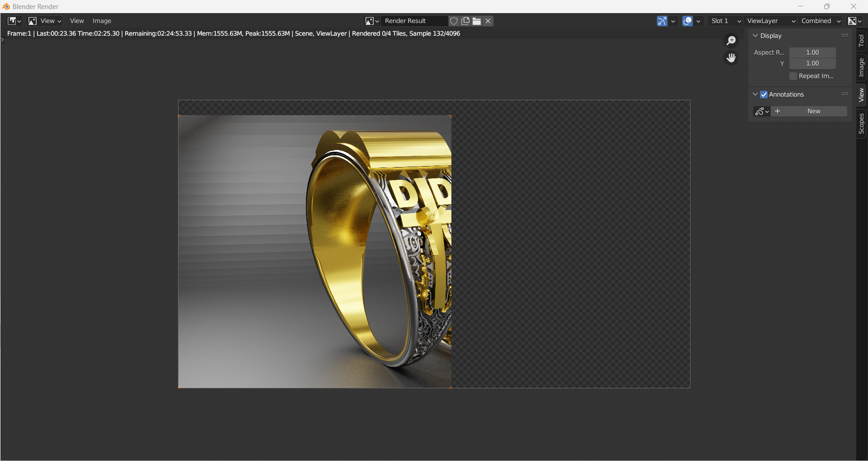Switch to the View sidebar tab
868x461 pixels.
click(x=861, y=95)
